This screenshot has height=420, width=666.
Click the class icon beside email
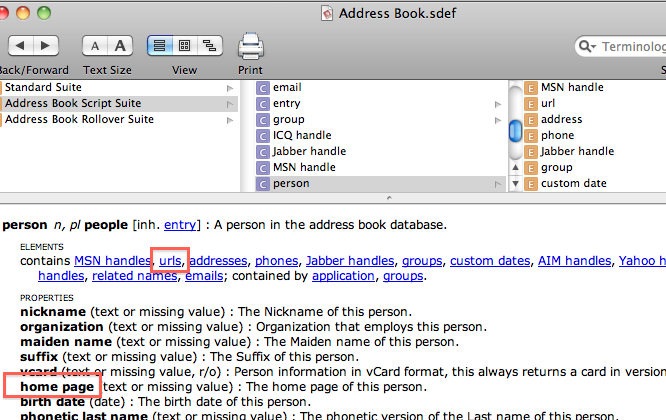[263, 88]
